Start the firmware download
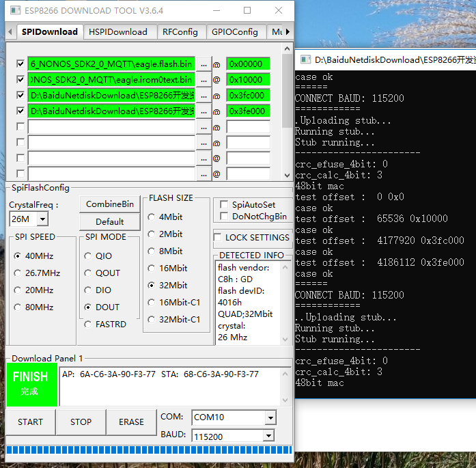This screenshot has height=468, width=476. click(x=30, y=422)
